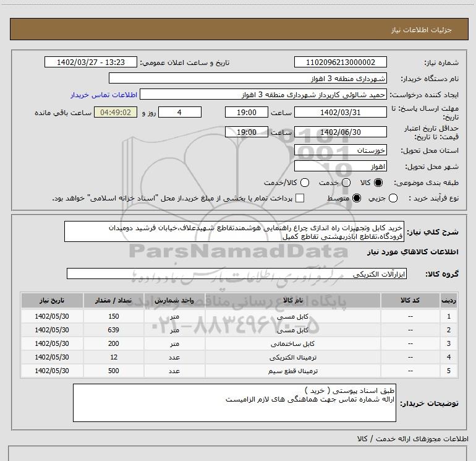The image size is (476, 461).
Task: Select row 3 item کابل ساختمانی
Action: click(x=292, y=343)
